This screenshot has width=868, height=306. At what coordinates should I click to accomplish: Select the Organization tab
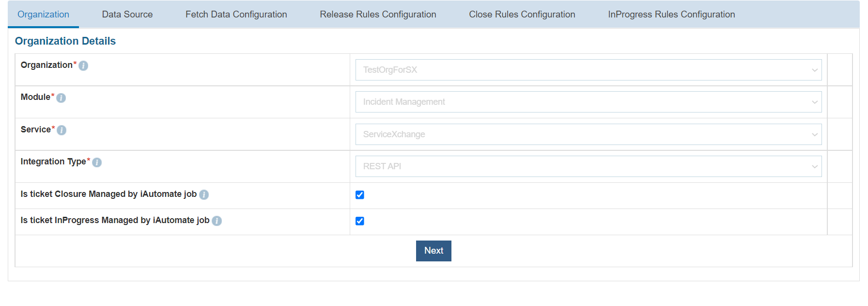44,15
